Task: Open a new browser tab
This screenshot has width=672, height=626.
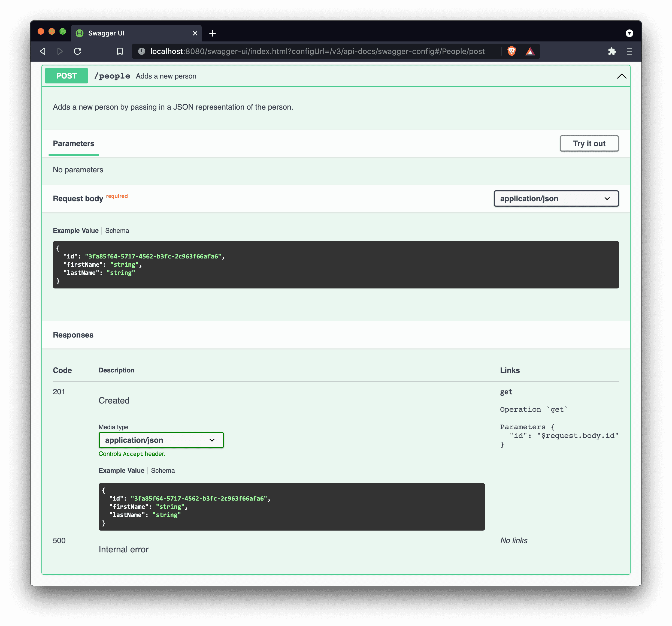Action: pyautogui.click(x=212, y=33)
